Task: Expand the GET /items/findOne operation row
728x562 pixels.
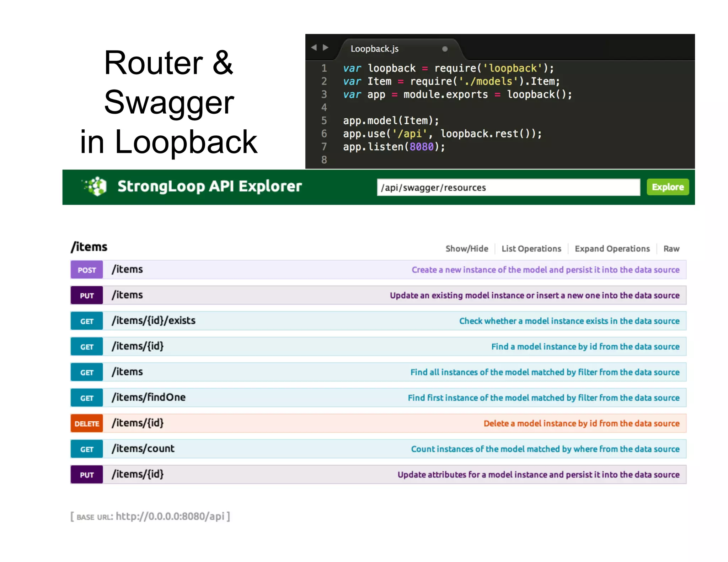Action: click(x=149, y=397)
